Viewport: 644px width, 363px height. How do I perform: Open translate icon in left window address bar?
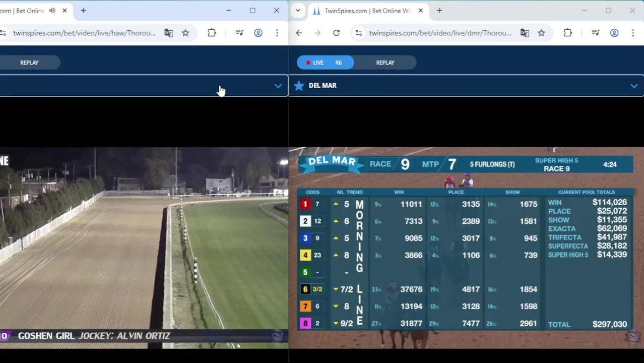click(169, 33)
